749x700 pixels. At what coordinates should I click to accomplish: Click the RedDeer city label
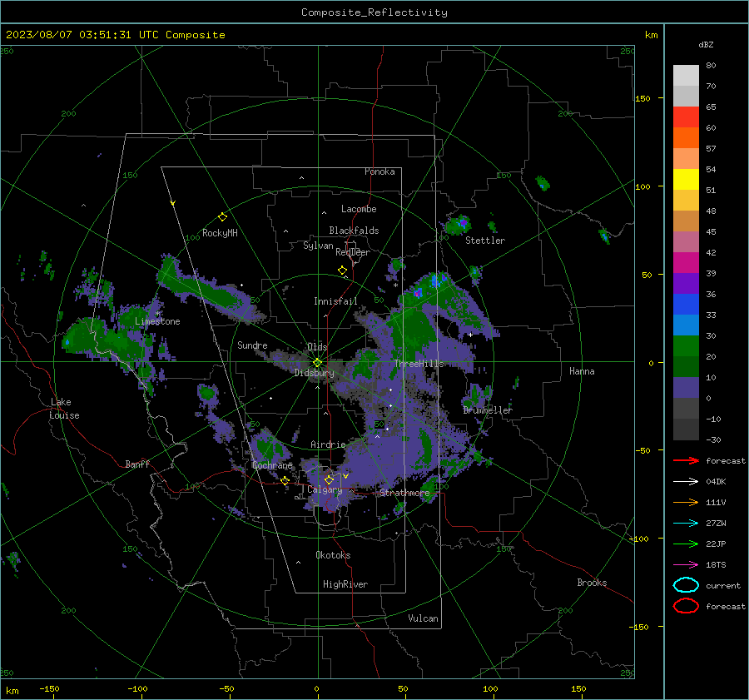point(353,252)
